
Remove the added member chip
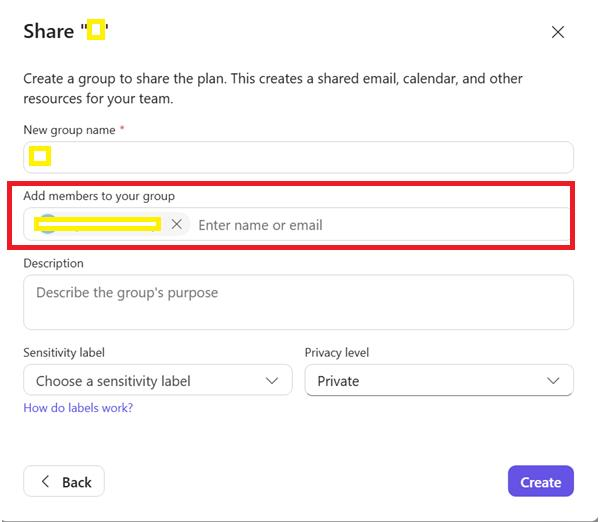(177, 224)
